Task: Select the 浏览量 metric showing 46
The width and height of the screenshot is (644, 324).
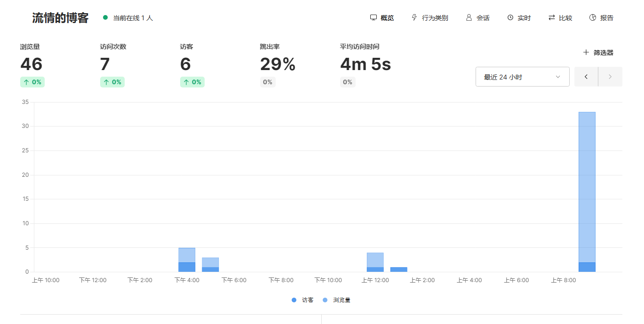Action: click(x=32, y=64)
